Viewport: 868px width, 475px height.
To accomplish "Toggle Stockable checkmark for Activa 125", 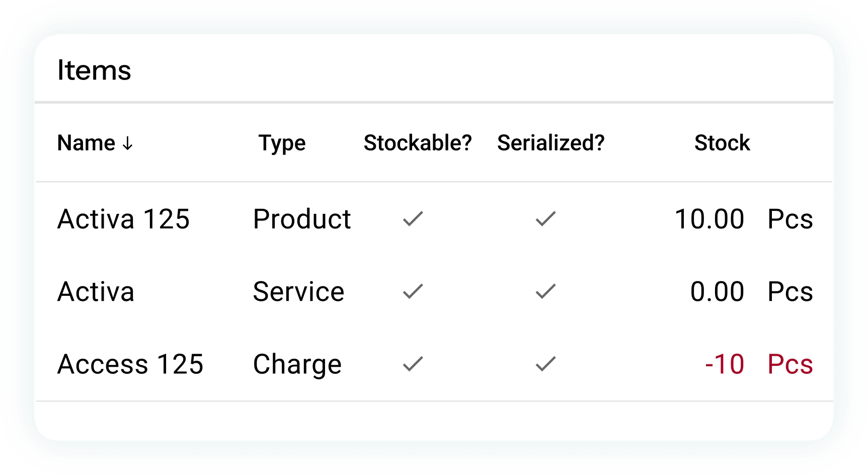I will [x=413, y=218].
